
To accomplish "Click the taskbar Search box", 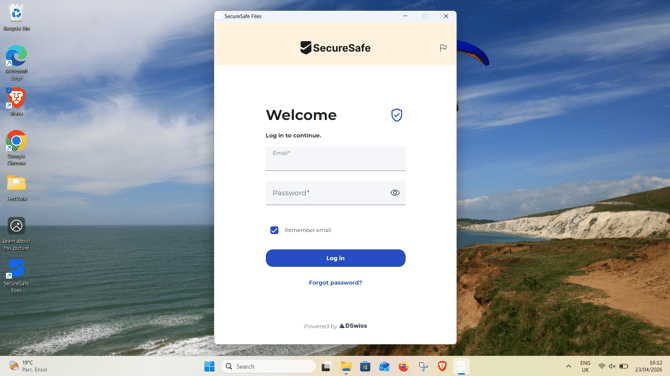I will (268, 366).
